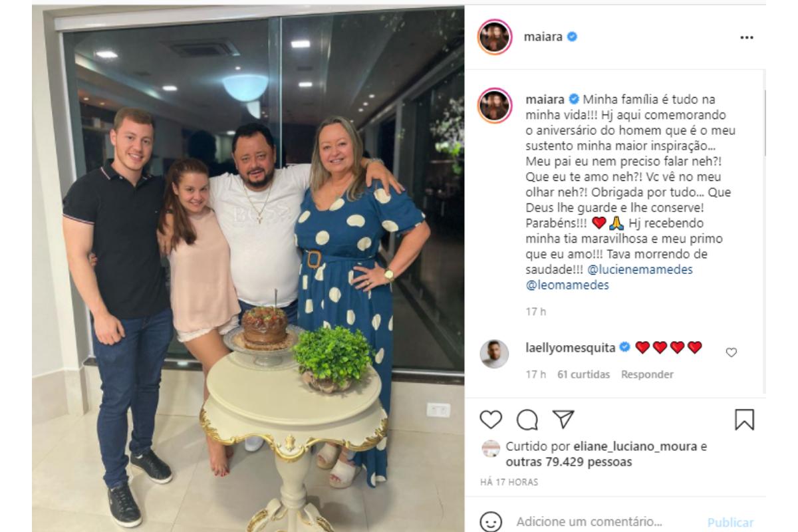The image size is (798, 532).
Task: Like the post with the heart icon
Action: tap(491, 419)
